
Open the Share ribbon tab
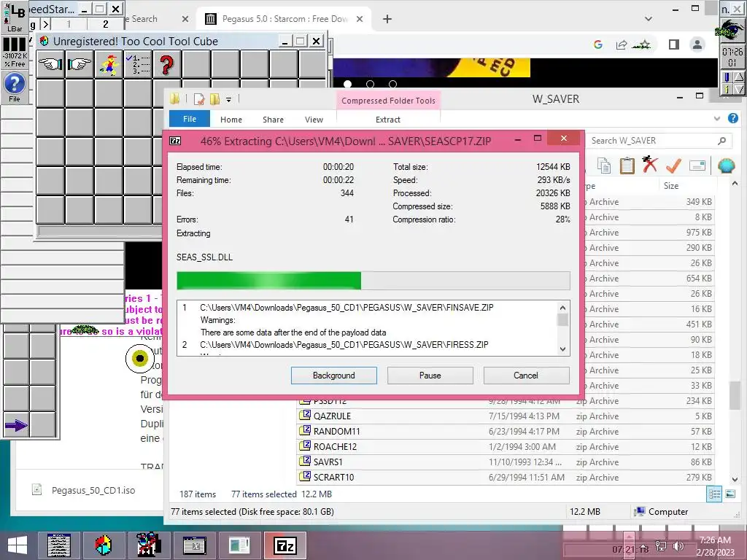coord(273,120)
